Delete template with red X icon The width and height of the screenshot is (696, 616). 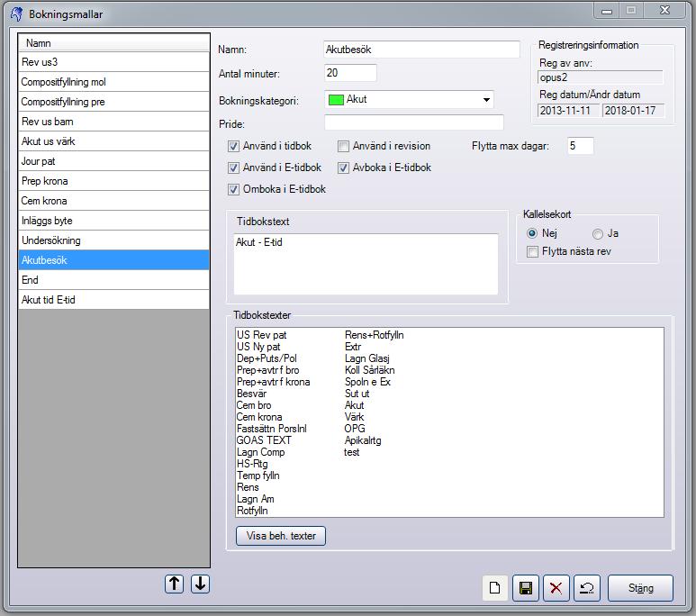[x=556, y=588]
